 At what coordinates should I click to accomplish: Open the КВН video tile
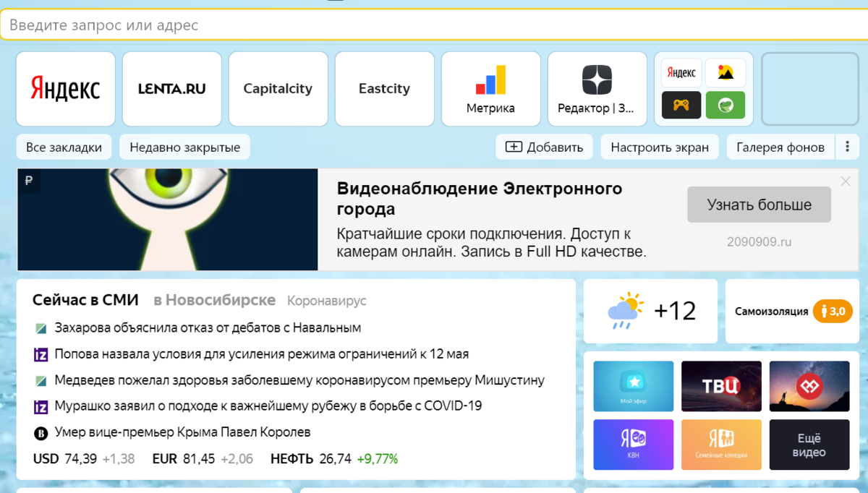(x=633, y=445)
